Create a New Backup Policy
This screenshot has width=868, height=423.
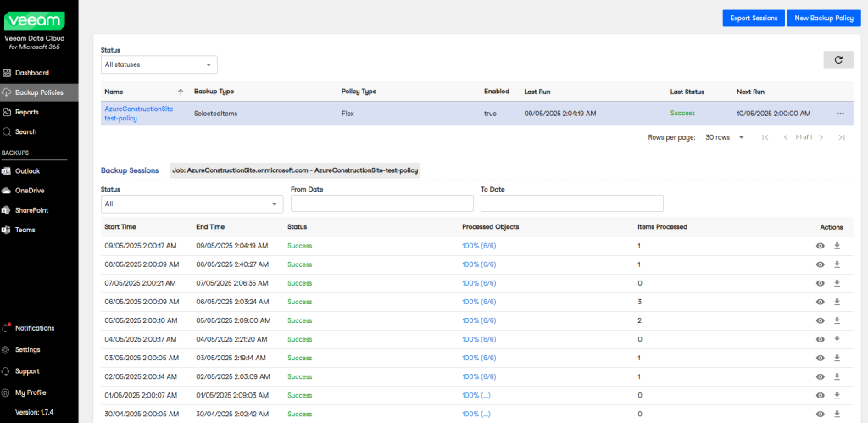[x=824, y=19]
